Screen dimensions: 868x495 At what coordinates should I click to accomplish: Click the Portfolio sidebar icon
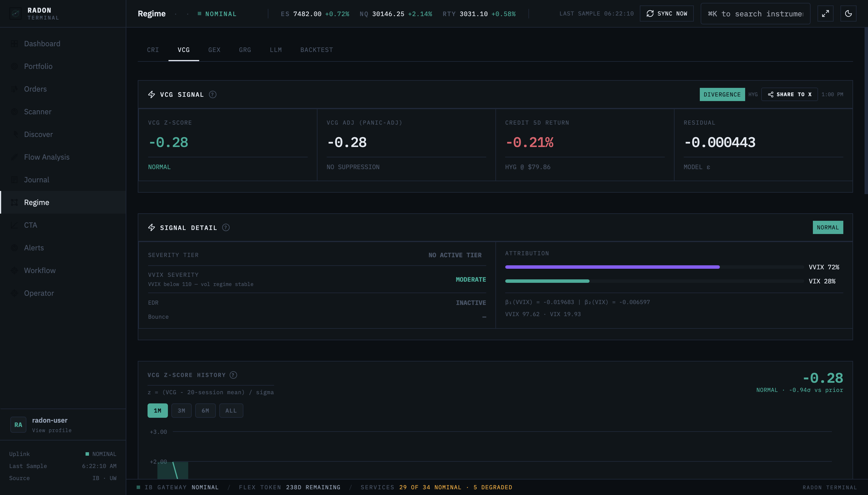14,66
